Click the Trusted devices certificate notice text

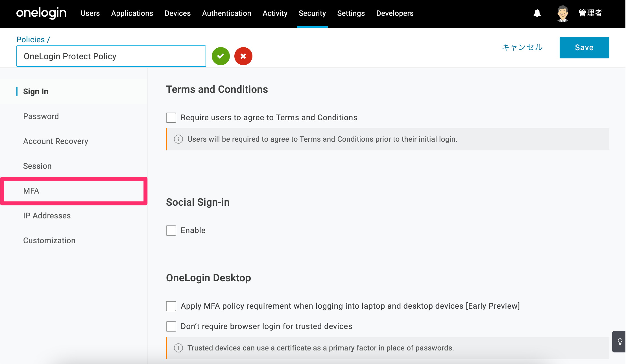click(320, 348)
